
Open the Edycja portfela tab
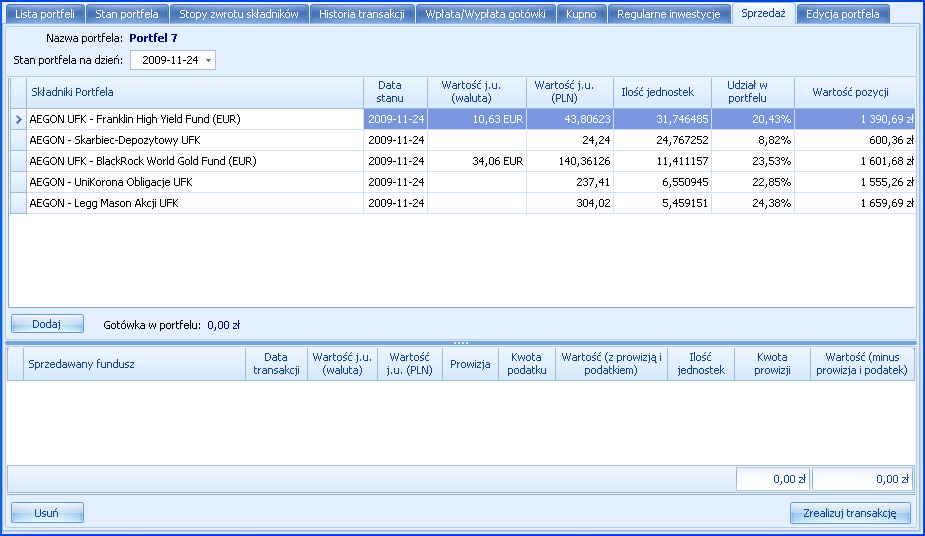tap(842, 14)
